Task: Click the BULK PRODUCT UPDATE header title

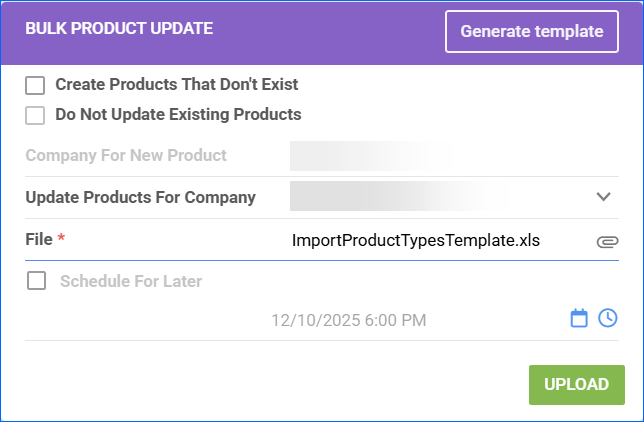Action: pyautogui.click(x=119, y=29)
